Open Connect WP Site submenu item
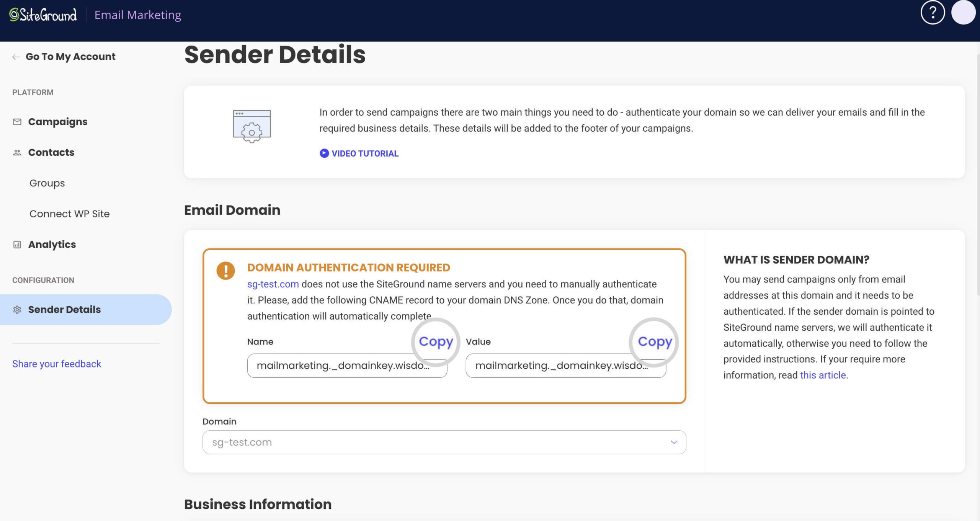 click(x=70, y=214)
